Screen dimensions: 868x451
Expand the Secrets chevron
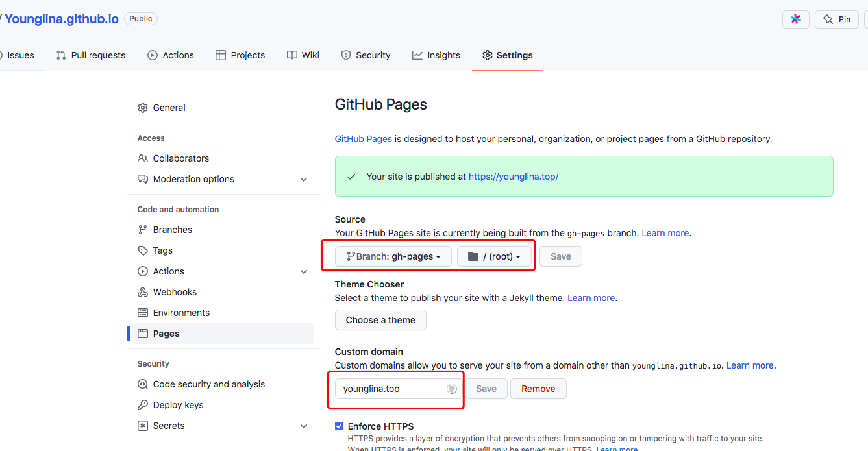click(x=304, y=426)
